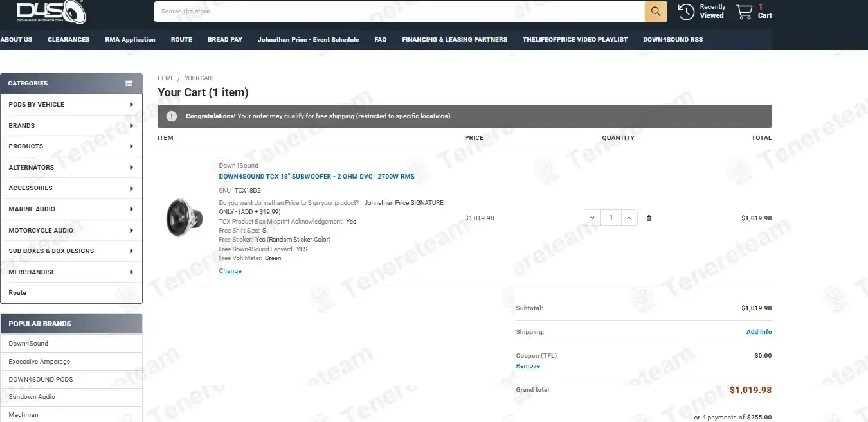The image size is (868, 422).
Task: Open Clearances menu item
Action: (x=69, y=40)
